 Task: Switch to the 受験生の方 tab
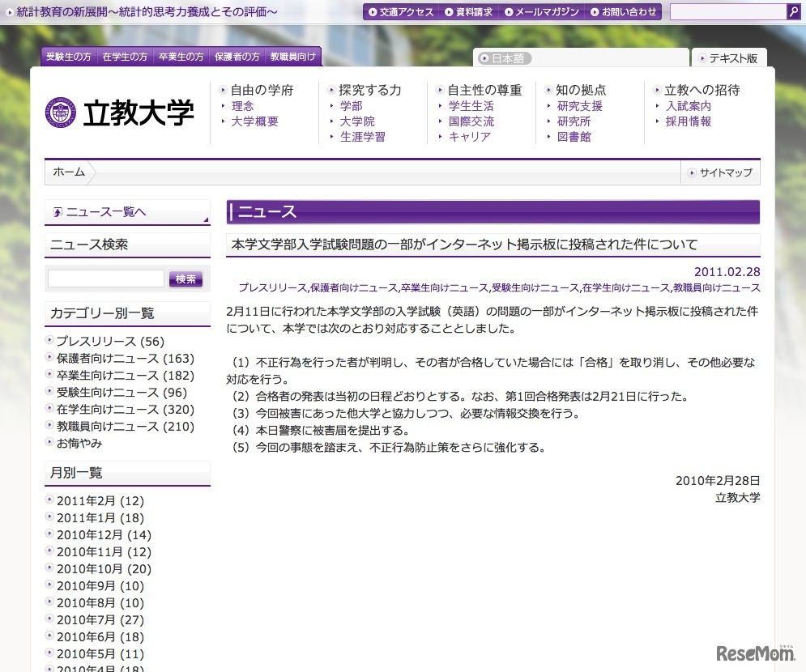coord(69,57)
